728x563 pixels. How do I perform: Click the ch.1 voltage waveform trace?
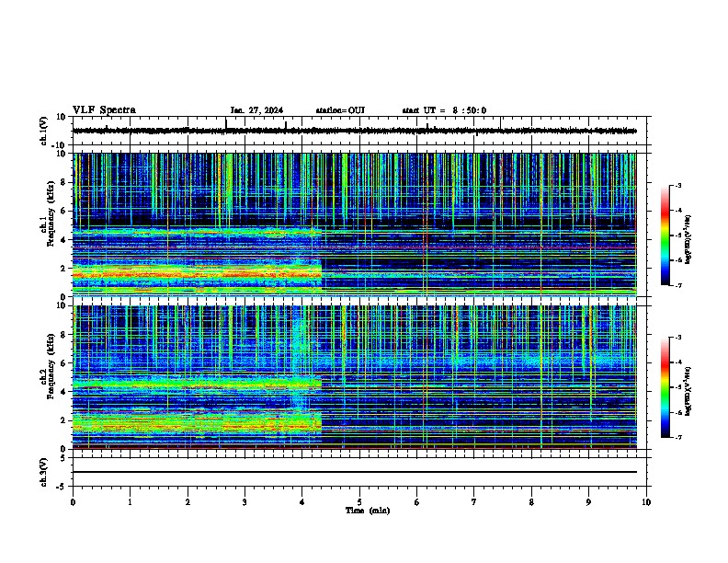point(354,131)
